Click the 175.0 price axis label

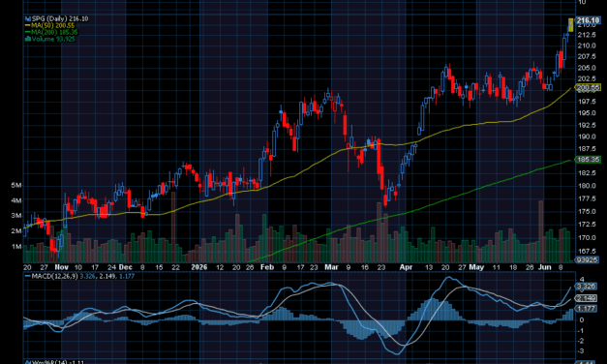[x=587, y=211]
